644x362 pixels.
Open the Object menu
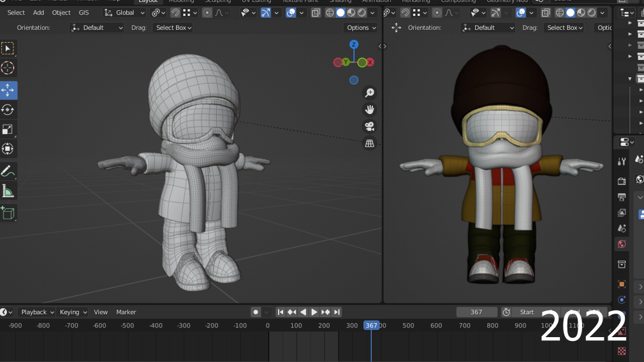coord(61,13)
